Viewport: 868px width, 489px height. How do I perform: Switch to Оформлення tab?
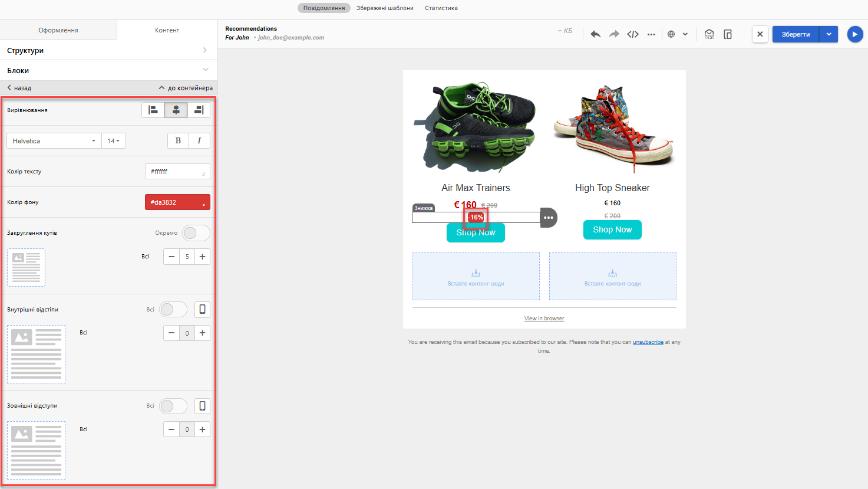[58, 30]
